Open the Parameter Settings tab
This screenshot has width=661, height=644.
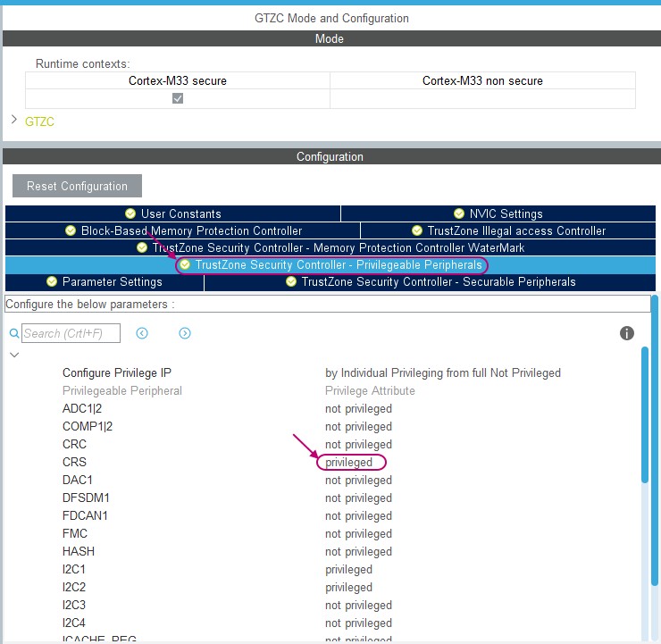(x=105, y=281)
